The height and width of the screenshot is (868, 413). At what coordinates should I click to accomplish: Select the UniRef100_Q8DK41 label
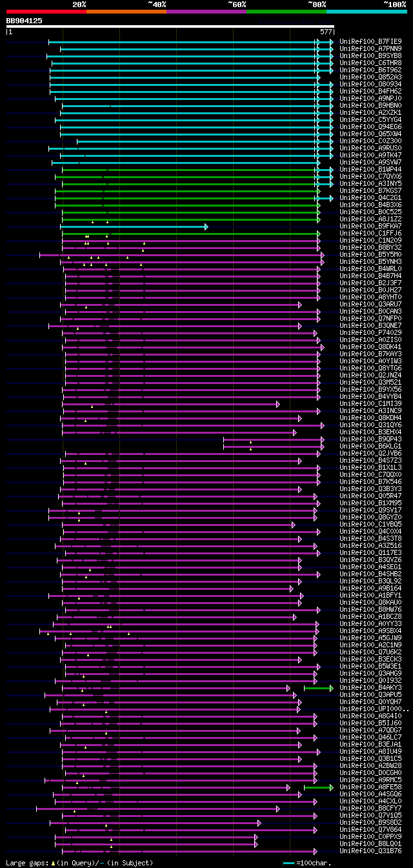(x=370, y=347)
